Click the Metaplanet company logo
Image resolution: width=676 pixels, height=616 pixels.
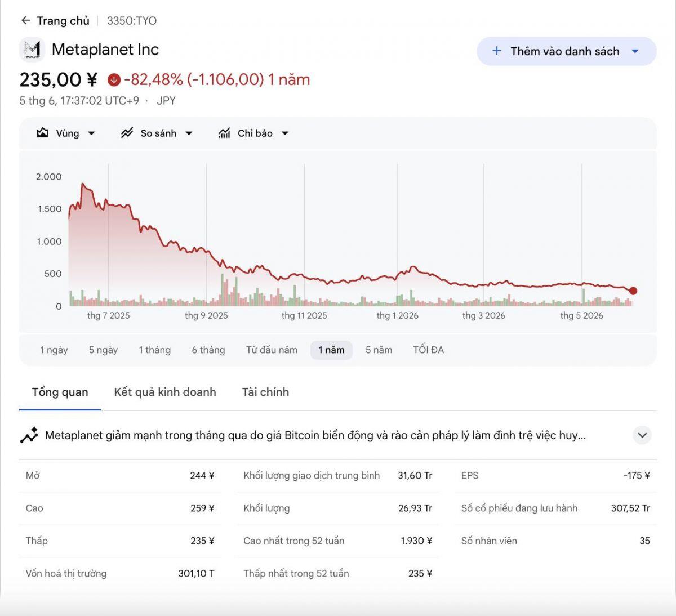click(x=32, y=50)
